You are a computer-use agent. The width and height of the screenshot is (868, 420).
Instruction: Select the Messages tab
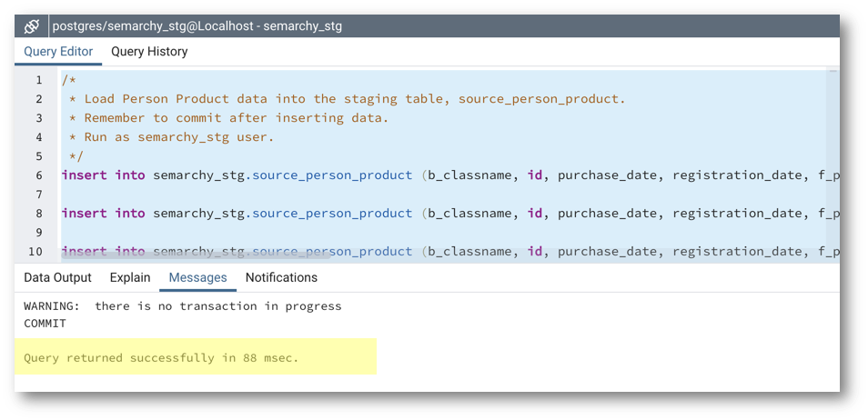click(197, 277)
